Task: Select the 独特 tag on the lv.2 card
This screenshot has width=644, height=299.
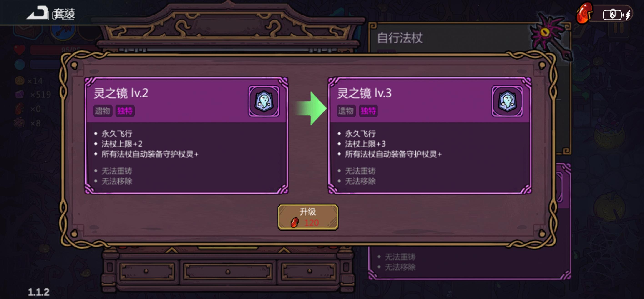Action: pos(125,111)
